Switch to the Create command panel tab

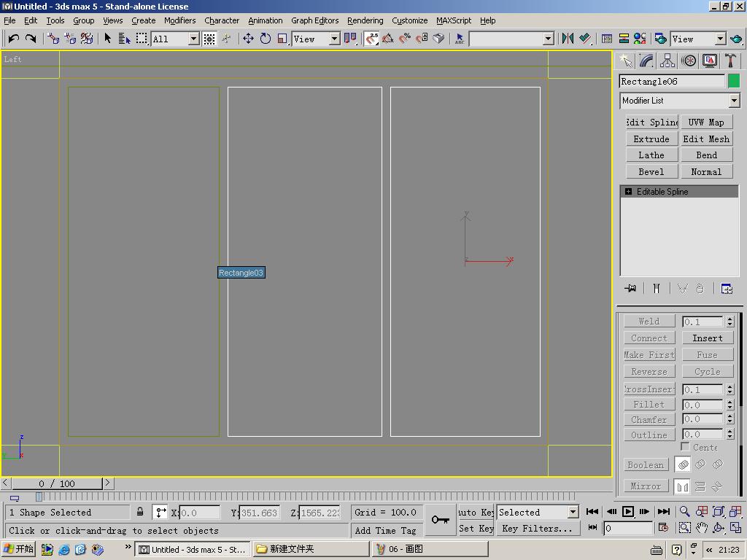[x=625, y=61]
